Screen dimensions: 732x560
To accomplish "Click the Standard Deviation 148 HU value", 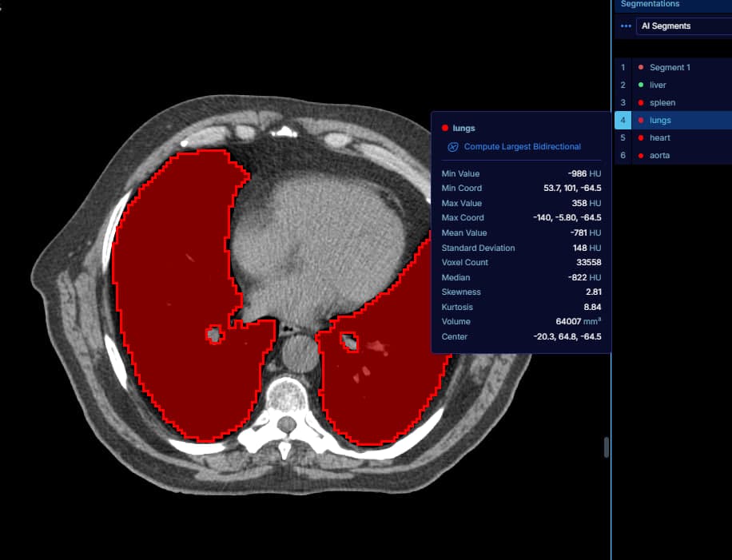I will point(587,248).
